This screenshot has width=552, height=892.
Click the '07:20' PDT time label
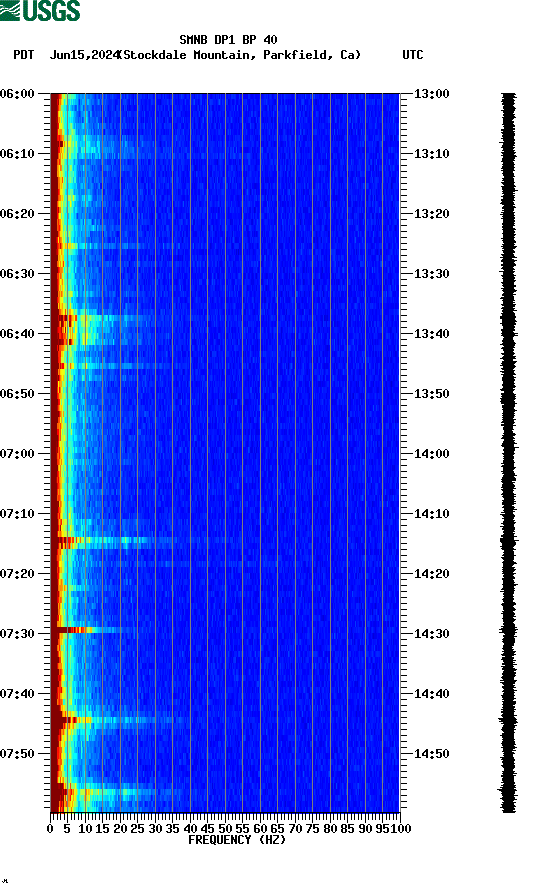(17, 574)
